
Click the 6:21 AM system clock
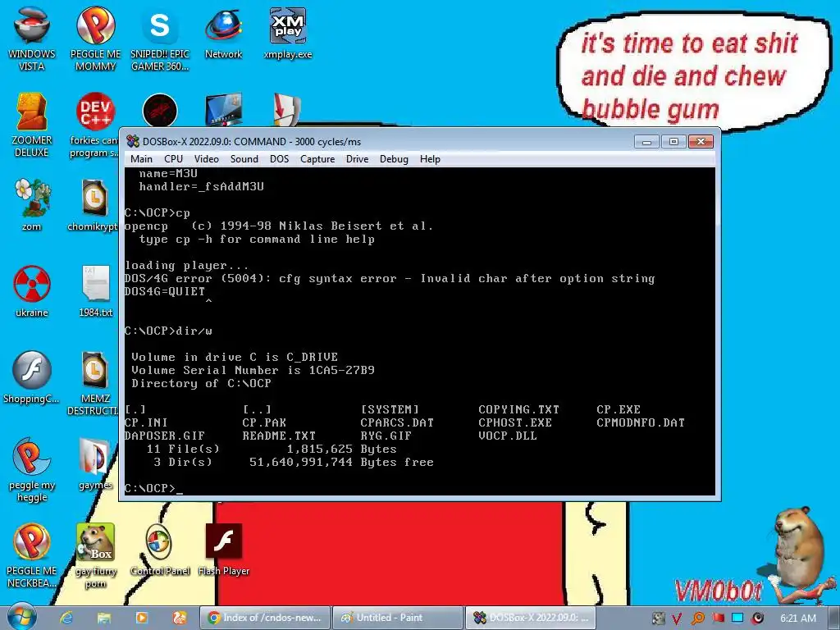point(798,619)
